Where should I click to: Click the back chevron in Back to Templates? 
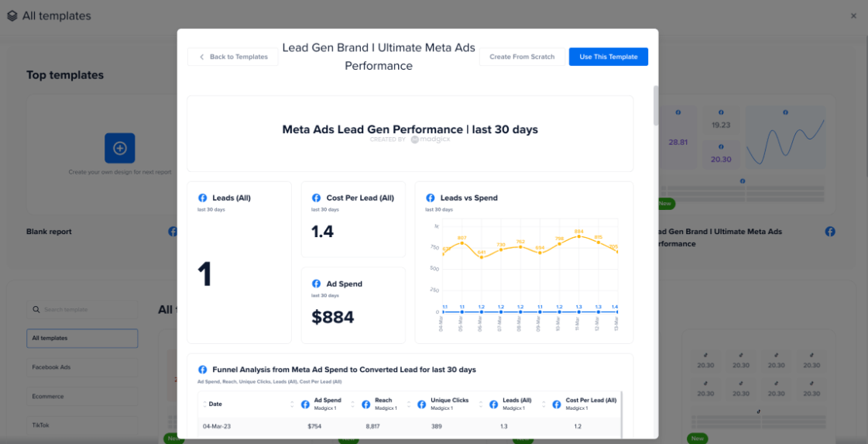pos(202,57)
